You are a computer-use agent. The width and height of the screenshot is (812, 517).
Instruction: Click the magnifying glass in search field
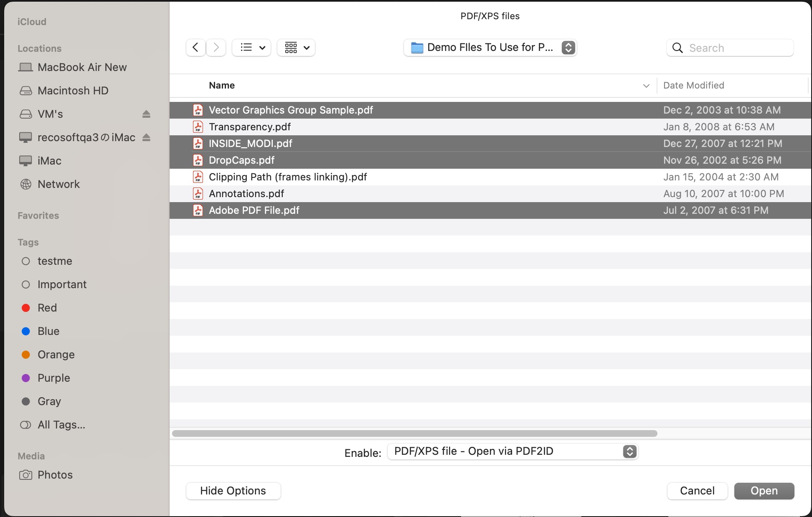click(677, 48)
